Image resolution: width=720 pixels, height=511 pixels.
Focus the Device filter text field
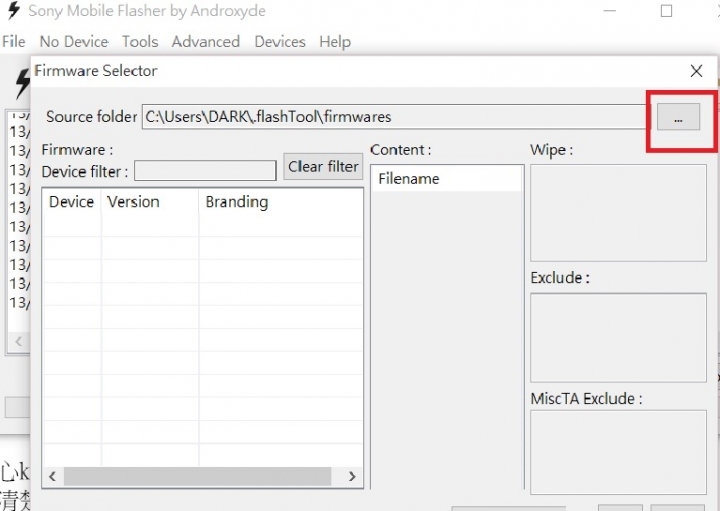(205, 171)
